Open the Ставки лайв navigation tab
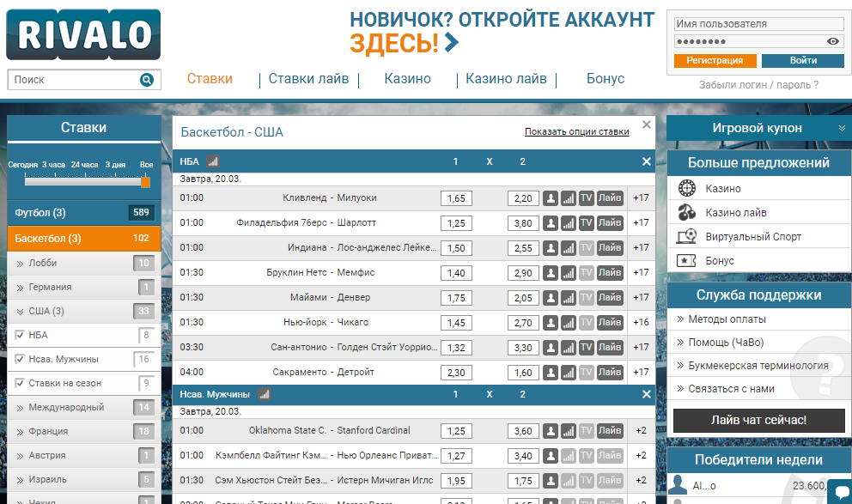This screenshot has width=852, height=504. tap(308, 79)
